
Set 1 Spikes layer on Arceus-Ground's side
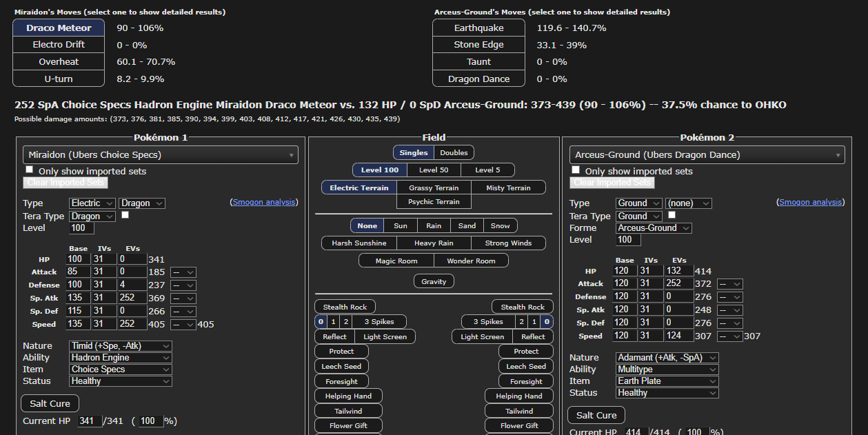click(x=534, y=322)
